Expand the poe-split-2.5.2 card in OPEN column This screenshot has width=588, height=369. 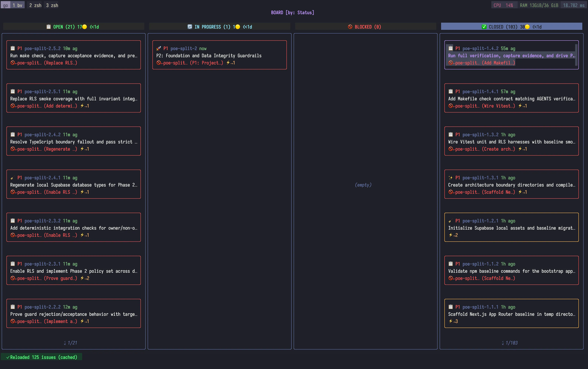pos(73,55)
